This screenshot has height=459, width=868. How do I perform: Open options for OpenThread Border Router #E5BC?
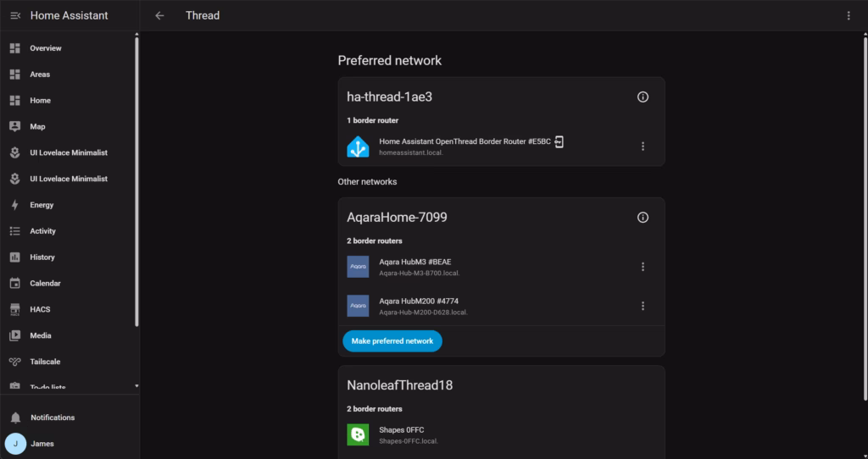pos(643,147)
